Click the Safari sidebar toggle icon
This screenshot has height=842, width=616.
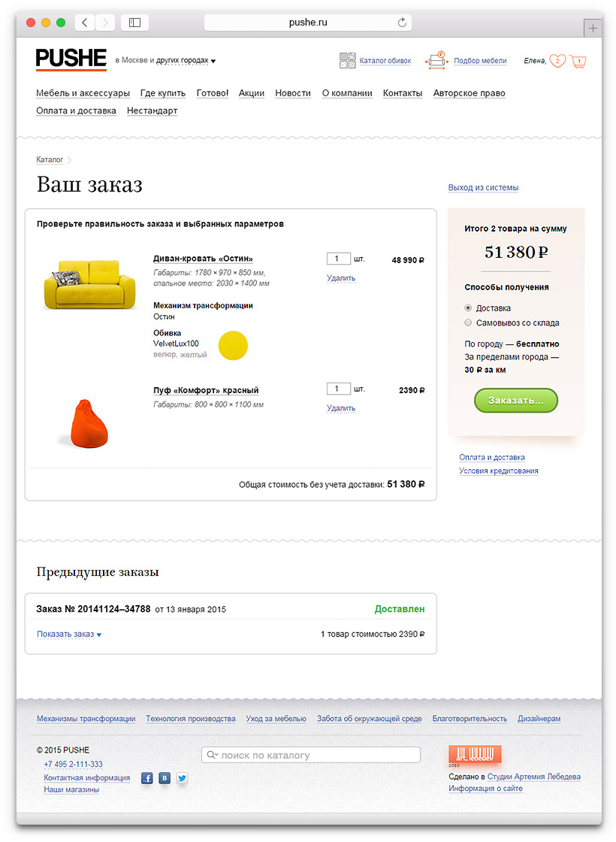coord(134,23)
